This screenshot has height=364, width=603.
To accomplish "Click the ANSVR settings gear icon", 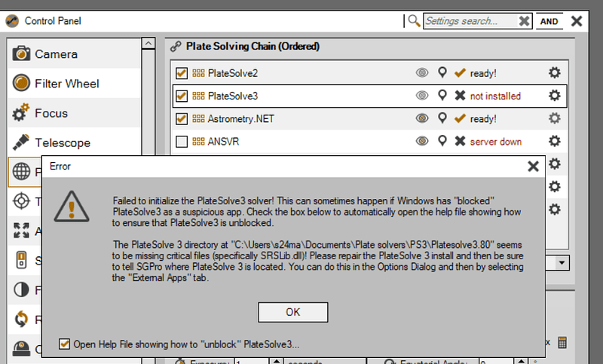I will (x=554, y=141).
